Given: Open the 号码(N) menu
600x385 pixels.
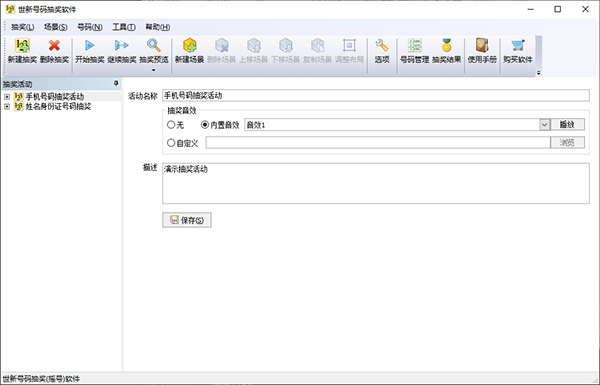Looking at the screenshot, I should (x=90, y=27).
